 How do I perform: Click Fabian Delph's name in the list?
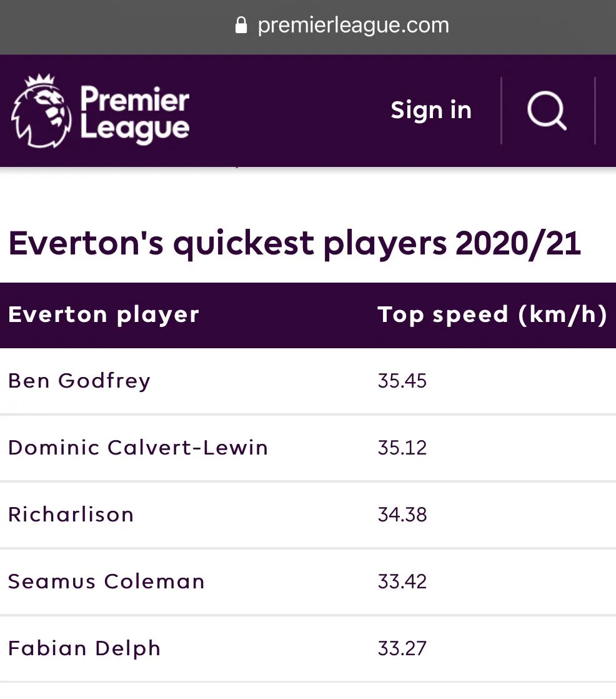click(84, 648)
